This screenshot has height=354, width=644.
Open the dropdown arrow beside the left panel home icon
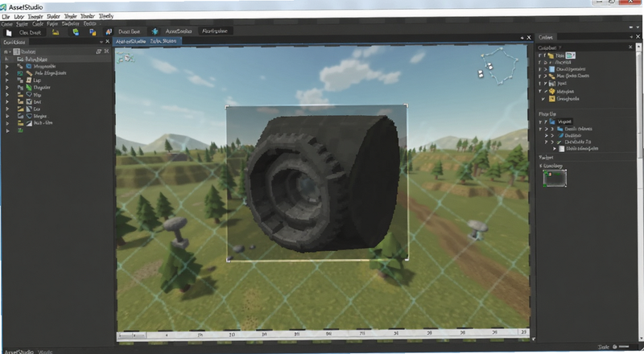coord(10,51)
